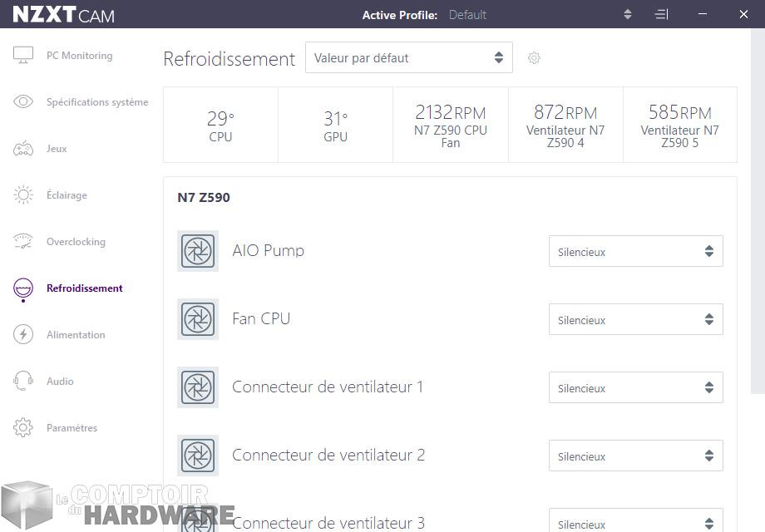Click the AIO Pump fan icon
This screenshot has width=765, height=532.
point(198,251)
